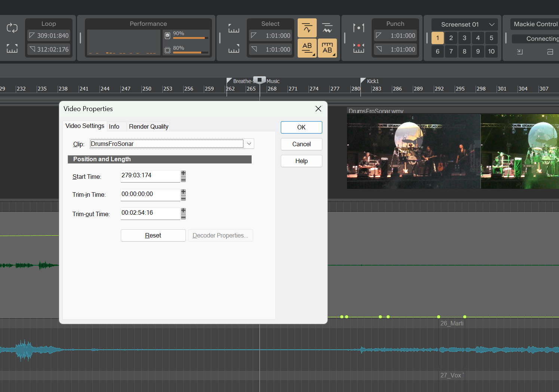Set loop points to selection icon
This screenshot has width=559, height=392.
(12, 49)
